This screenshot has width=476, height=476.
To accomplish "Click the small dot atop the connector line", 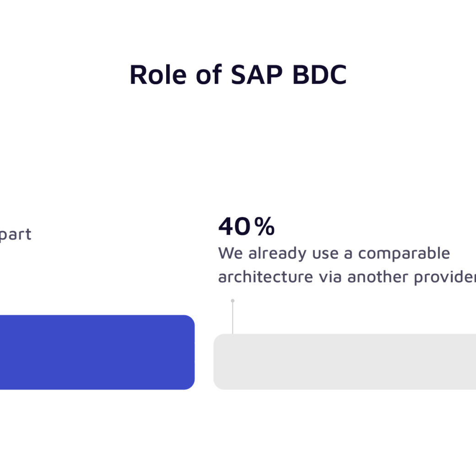I will pos(233,301).
